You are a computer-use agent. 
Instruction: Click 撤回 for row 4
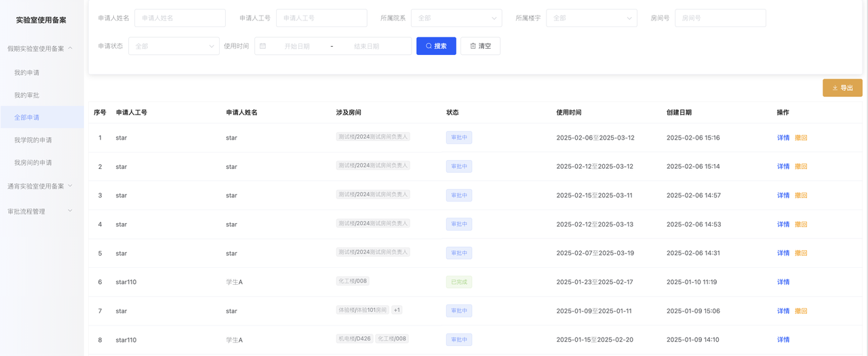(801, 224)
